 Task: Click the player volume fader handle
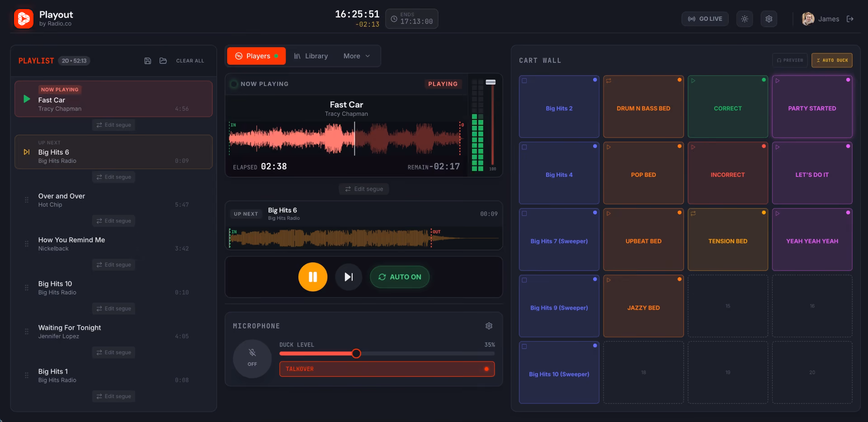pyautogui.click(x=491, y=82)
